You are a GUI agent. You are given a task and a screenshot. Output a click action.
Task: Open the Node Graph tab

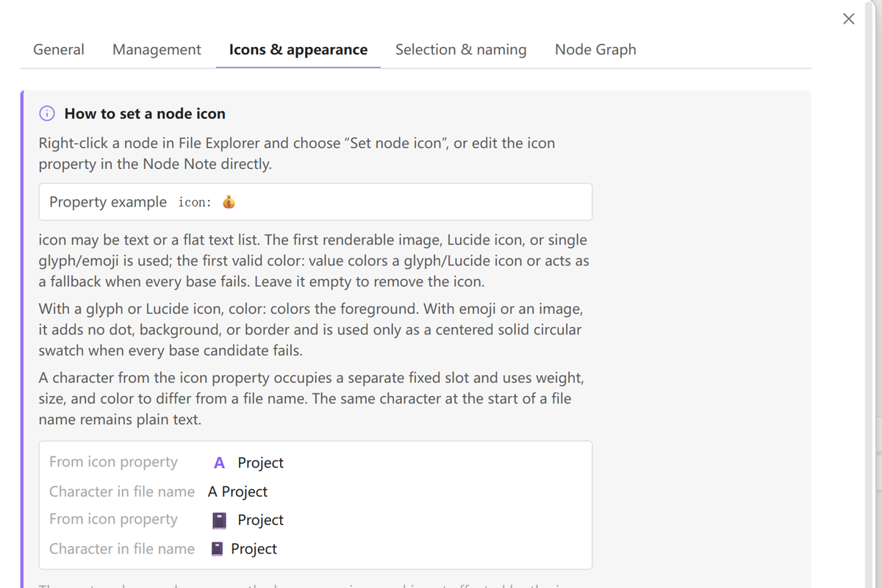[595, 49]
